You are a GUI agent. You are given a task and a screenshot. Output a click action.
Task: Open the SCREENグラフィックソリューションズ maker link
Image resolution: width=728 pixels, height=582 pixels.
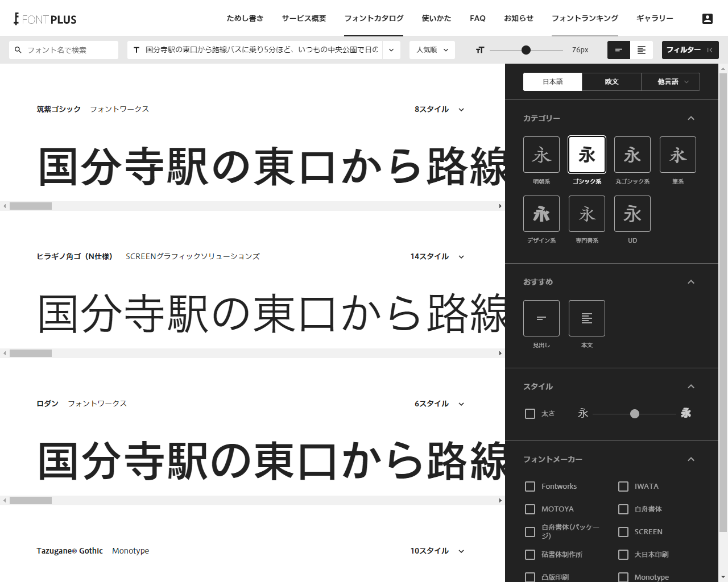pos(193,256)
